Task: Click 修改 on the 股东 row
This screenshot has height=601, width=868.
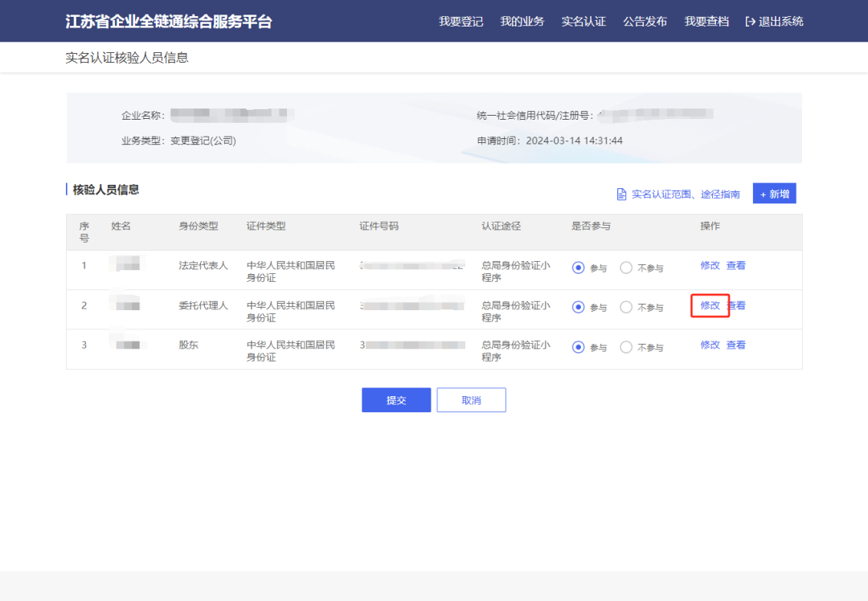Action: [x=709, y=344]
